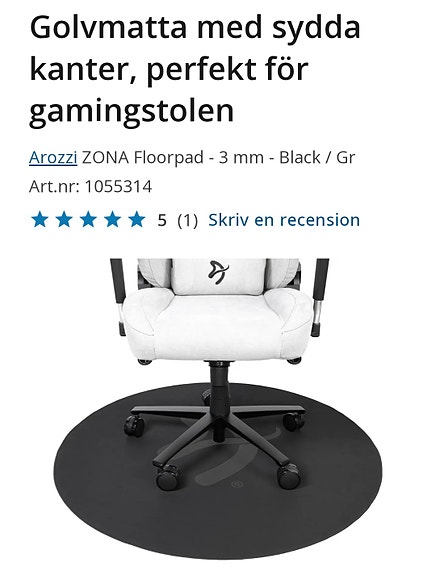Click the chair's left black armrest
The image size is (436, 575).
click(x=118, y=296)
